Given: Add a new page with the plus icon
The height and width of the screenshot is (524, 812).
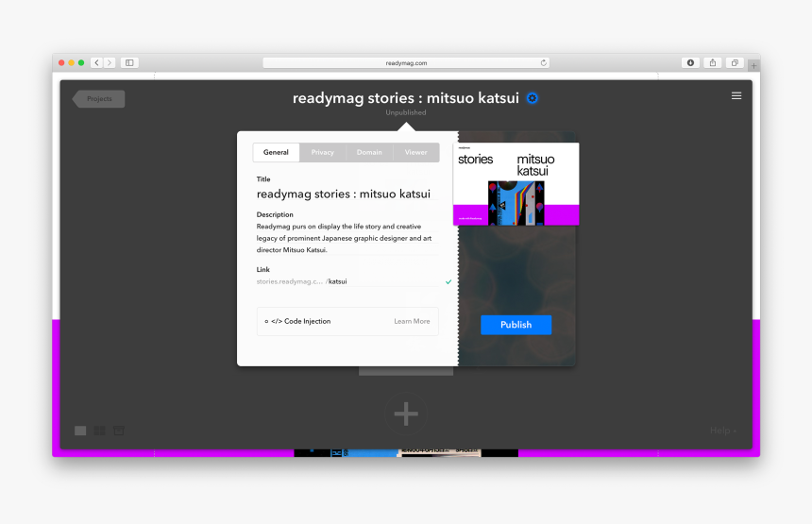Looking at the screenshot, I should 406,414.
